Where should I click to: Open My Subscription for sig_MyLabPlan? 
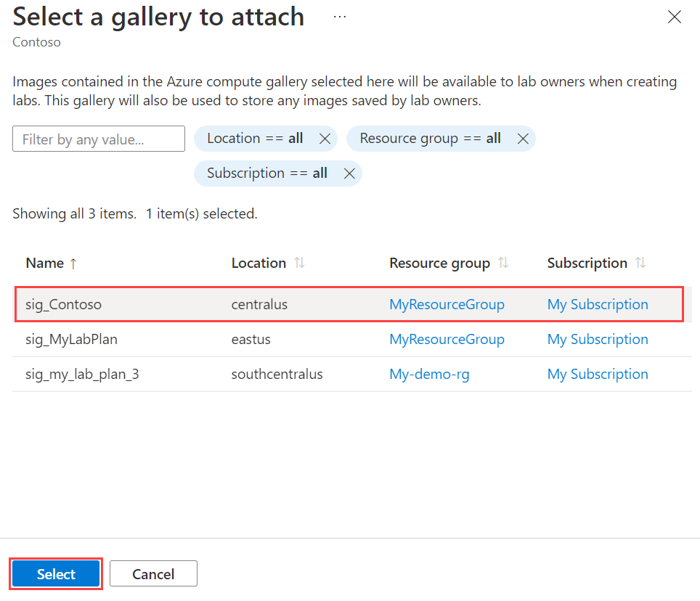tap(598, 339)
